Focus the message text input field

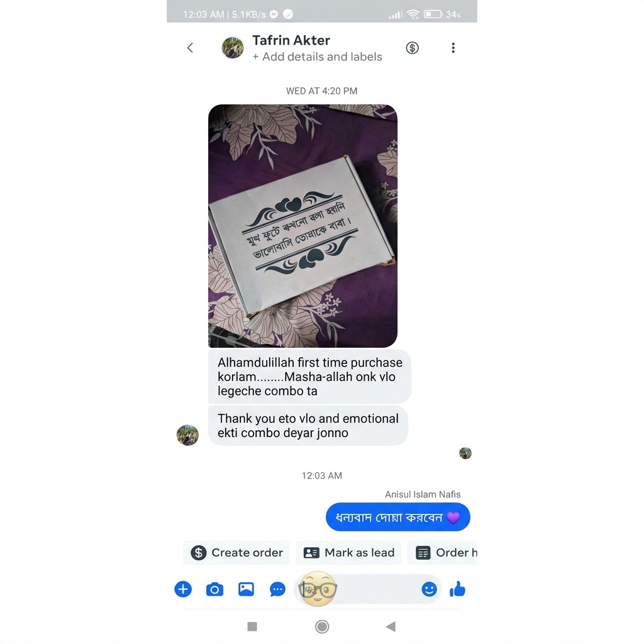(x=367, y=589)
